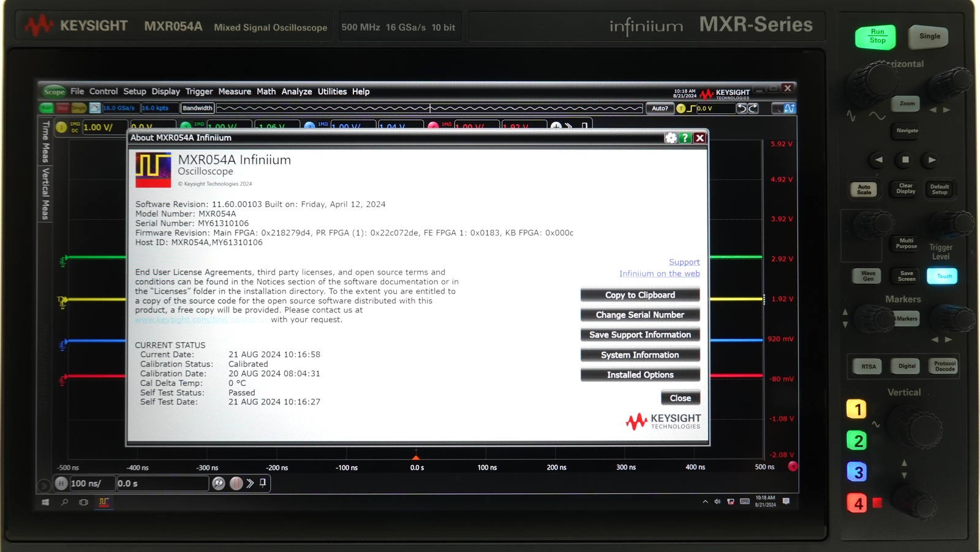Expand the horizontal bar with double-chevron

(x=250, y=483)
